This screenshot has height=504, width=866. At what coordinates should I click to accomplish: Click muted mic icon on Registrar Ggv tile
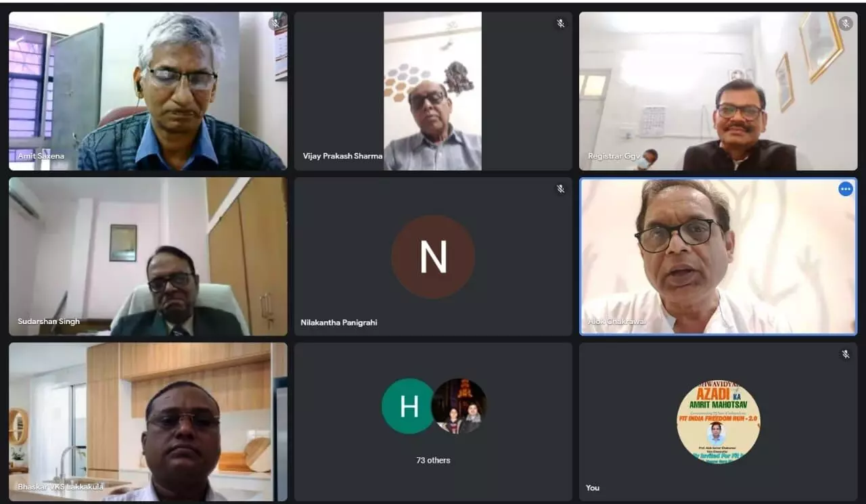tap(846, 24)
